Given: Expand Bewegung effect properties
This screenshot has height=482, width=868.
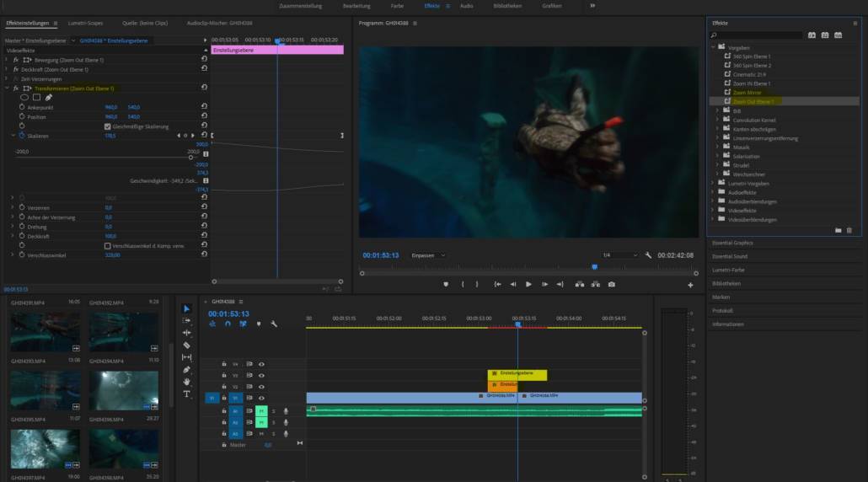Looking at the screenshot, I should [7, 60].
